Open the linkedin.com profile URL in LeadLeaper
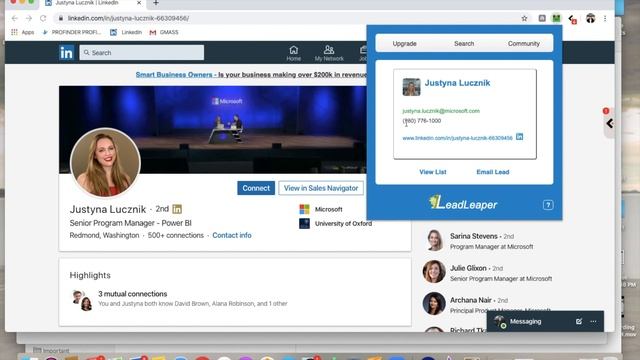 pos(457,138)
